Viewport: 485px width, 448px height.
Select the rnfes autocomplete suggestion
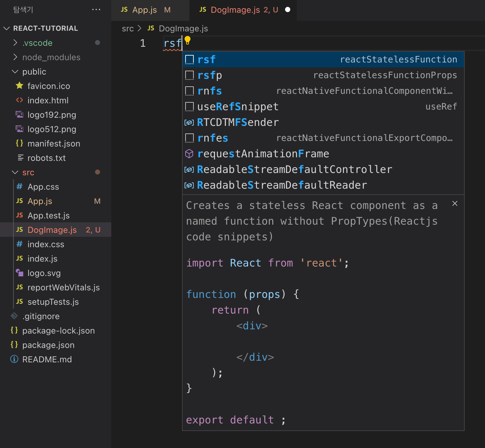[x=323, y=138]
